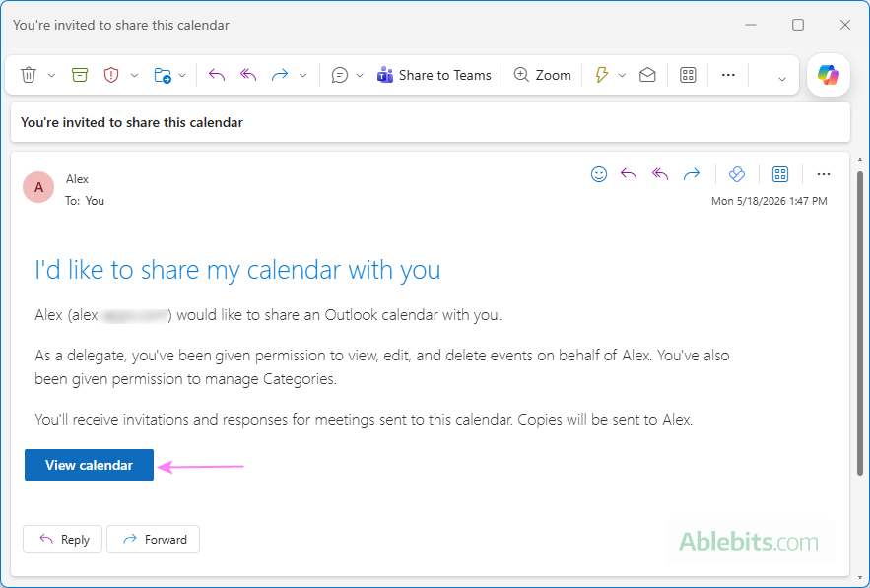This screenshot has height=588, width=870.
Task: Expand the ribbon with the chevron arrow
Action: click(x=782, y=79)
